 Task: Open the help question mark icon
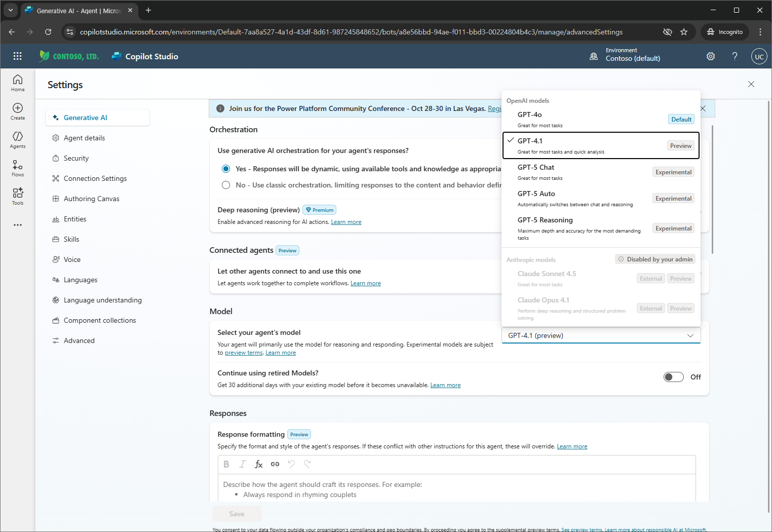(x=735, y=56)
